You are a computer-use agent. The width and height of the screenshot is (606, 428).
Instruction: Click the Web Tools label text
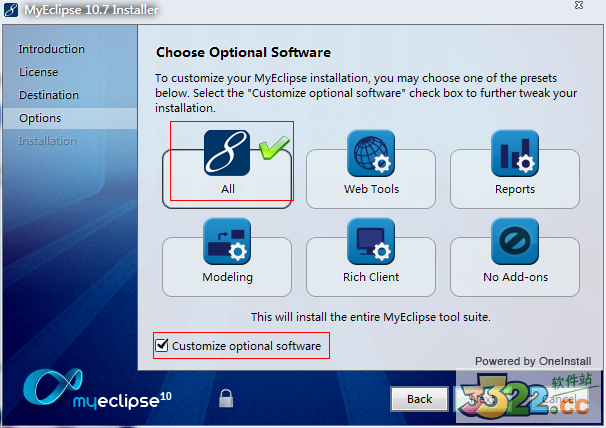(371, 189)
